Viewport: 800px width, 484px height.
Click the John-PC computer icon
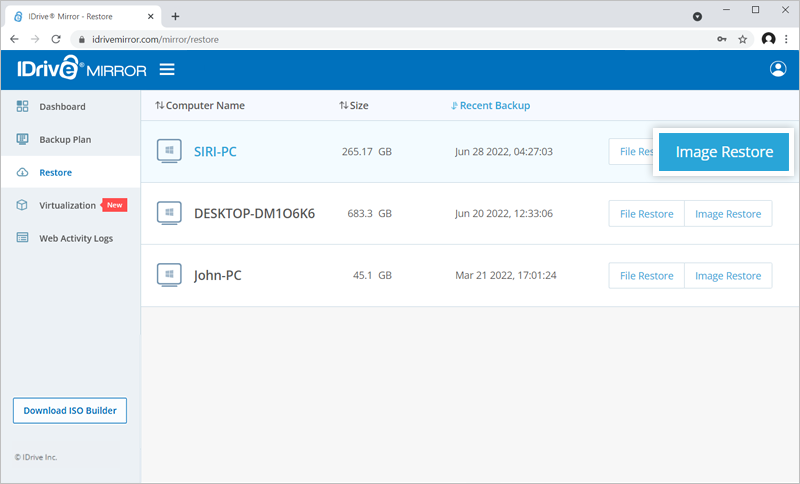coord(169,275)
